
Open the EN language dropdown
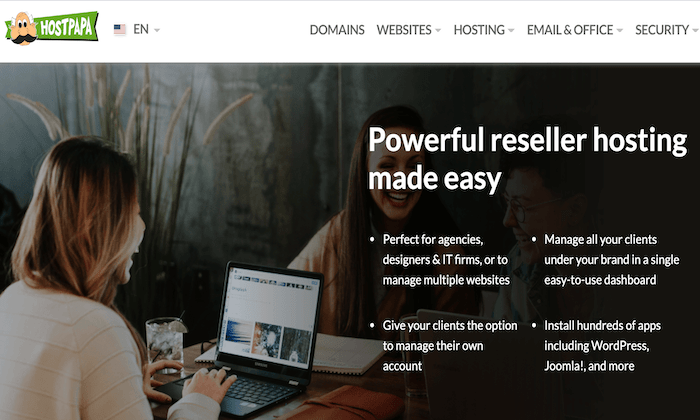141,29
